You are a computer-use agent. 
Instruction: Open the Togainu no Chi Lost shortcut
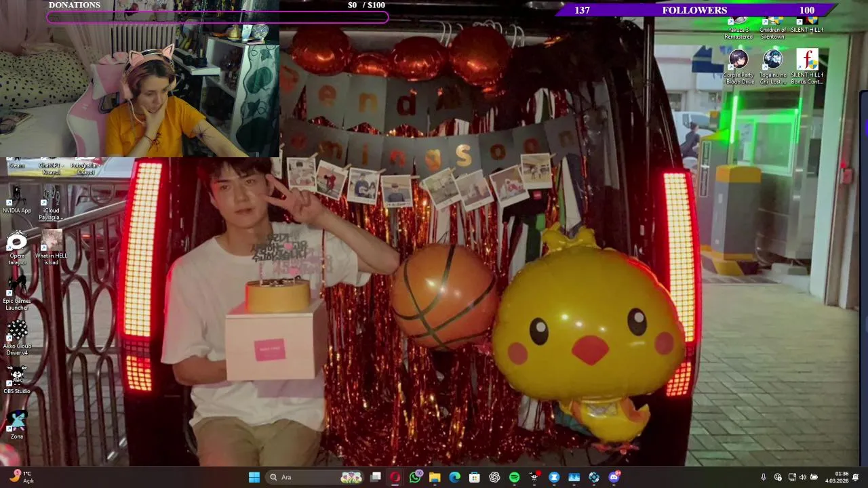[x=772, y=66]
